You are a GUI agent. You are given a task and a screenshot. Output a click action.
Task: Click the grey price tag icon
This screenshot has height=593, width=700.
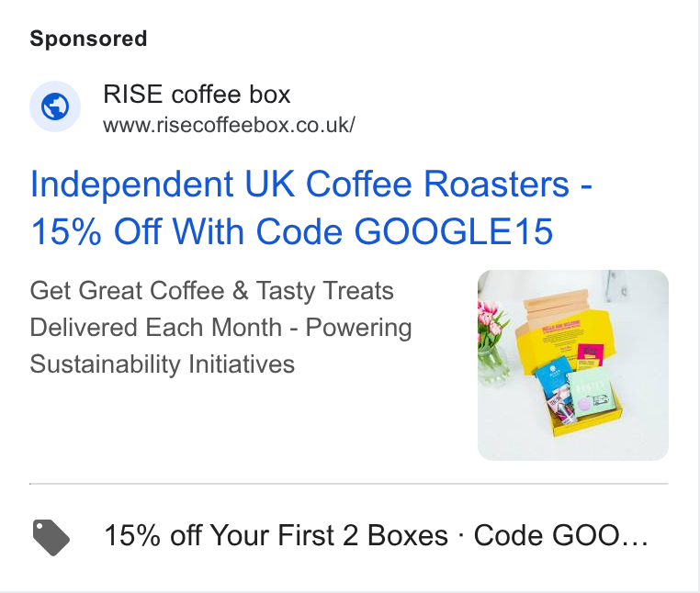click(x=51, y=537)
